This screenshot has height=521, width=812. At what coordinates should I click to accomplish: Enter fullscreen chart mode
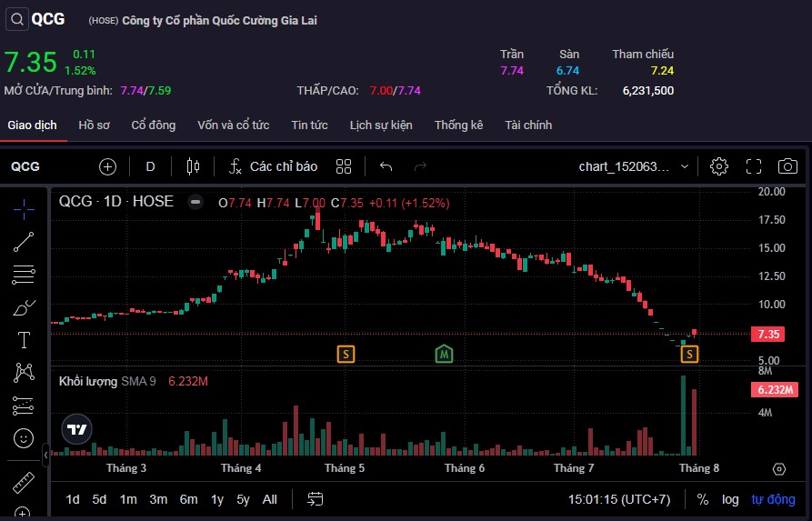753,166
